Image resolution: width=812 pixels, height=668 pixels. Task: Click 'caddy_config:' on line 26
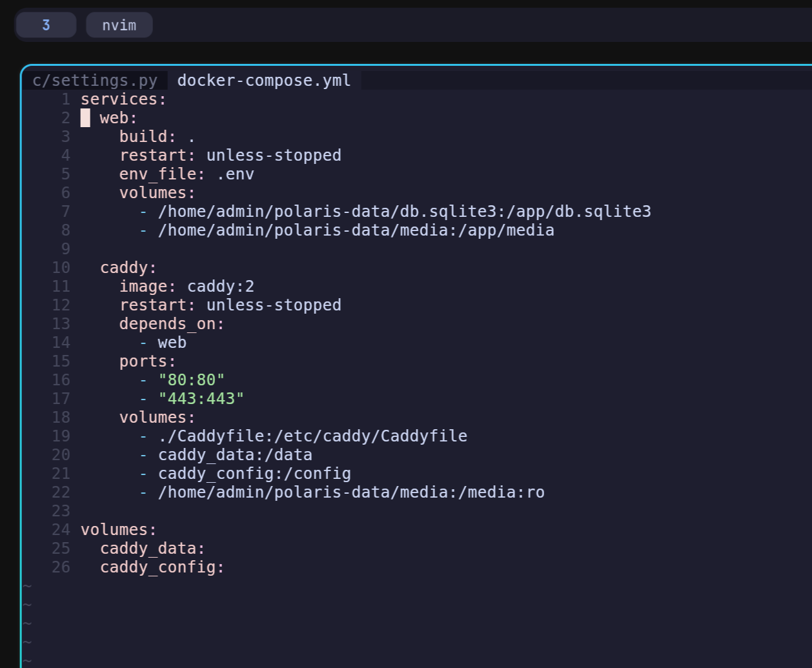163,567
